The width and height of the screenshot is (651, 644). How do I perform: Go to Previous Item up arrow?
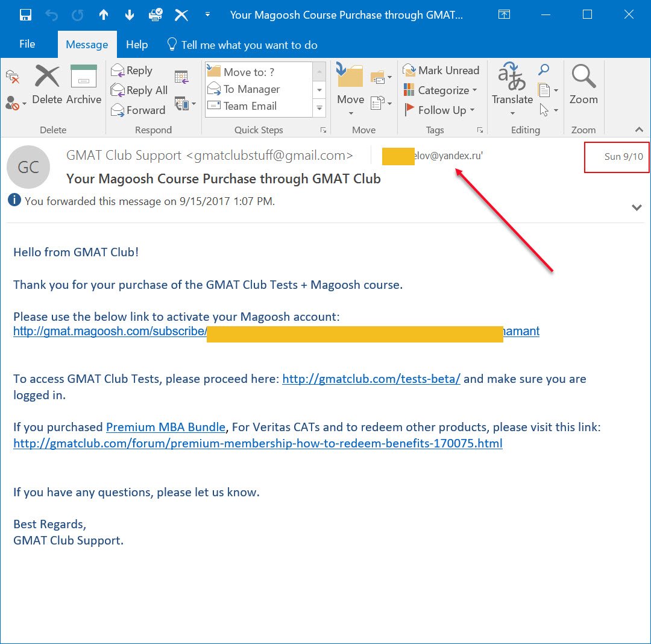(104, 15)
